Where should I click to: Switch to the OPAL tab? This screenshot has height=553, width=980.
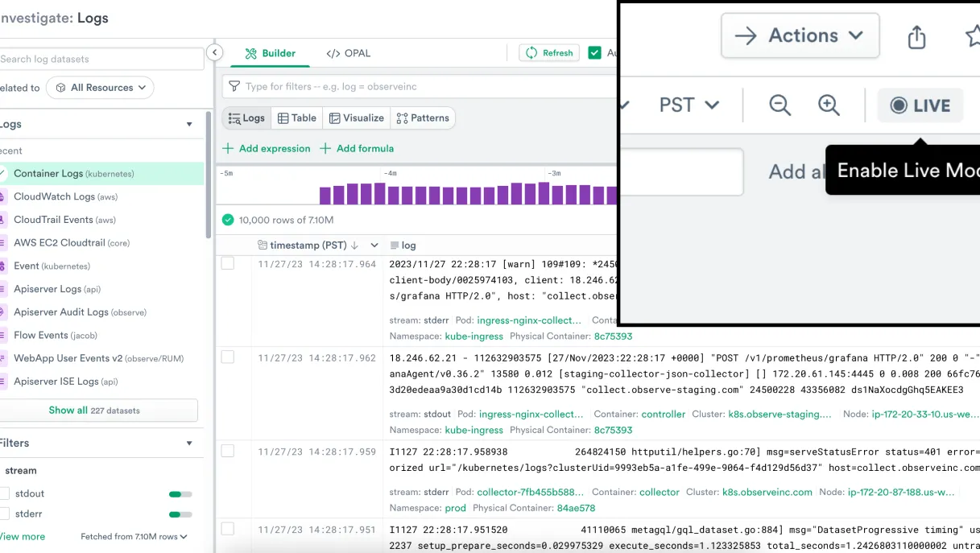coord(348,53)
